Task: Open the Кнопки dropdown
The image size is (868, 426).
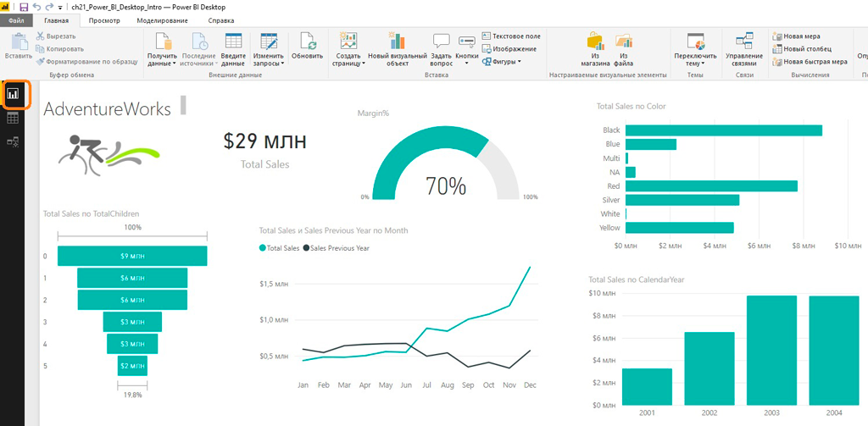Action: pos(467,48)
